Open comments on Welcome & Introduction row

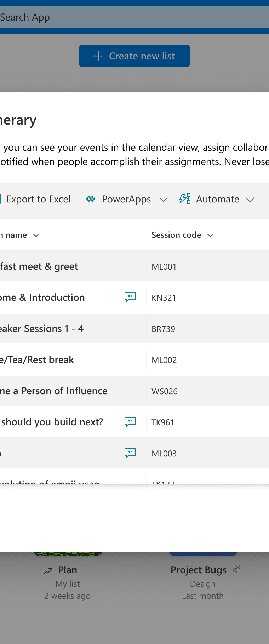(x=130, y=297)
